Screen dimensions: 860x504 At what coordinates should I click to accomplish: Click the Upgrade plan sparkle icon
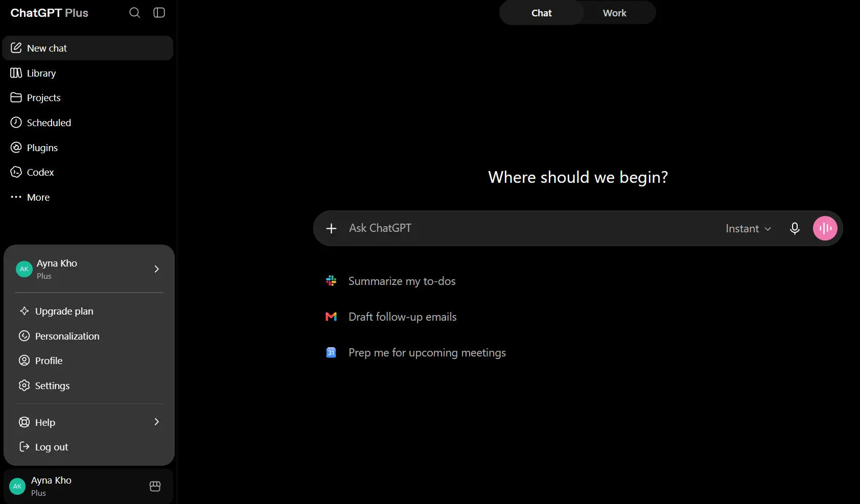click(x=24, y=311)
